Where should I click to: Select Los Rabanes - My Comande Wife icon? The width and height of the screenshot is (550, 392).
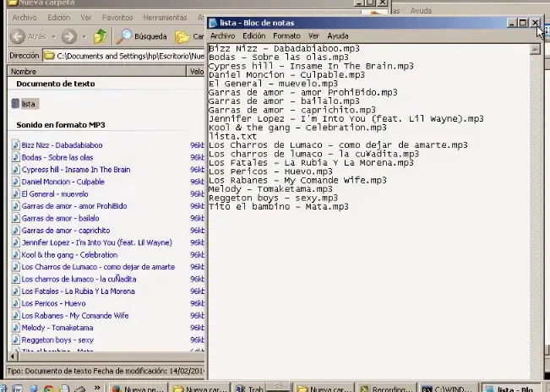coord(15,316)
